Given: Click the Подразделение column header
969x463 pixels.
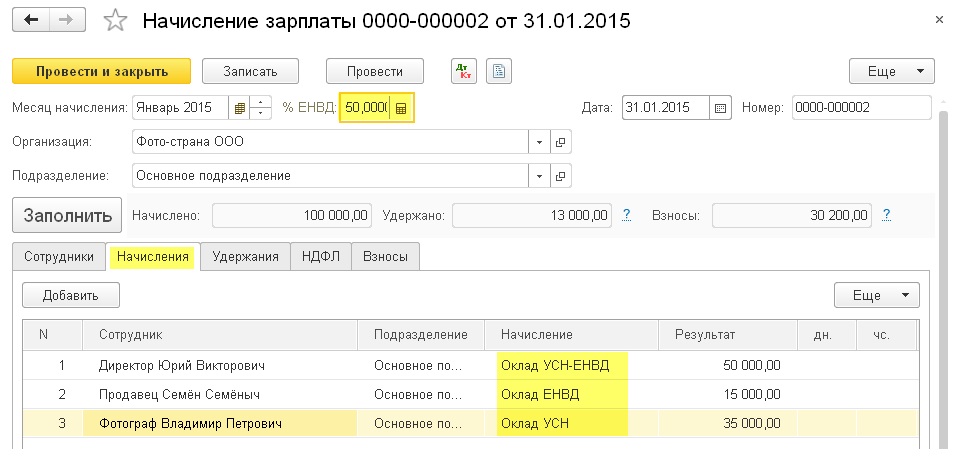Looking at the screenshot, I should pos(421,334).
